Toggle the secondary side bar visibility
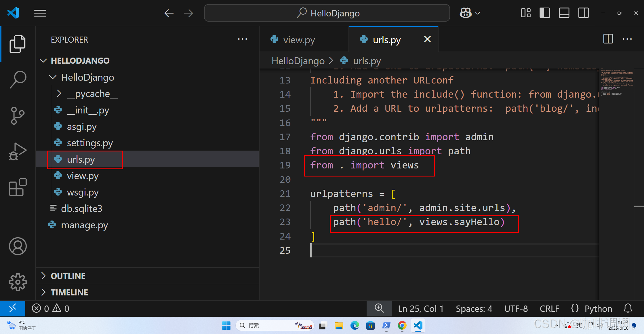Screen dimensions: 644x334 [x=584, y=13]
